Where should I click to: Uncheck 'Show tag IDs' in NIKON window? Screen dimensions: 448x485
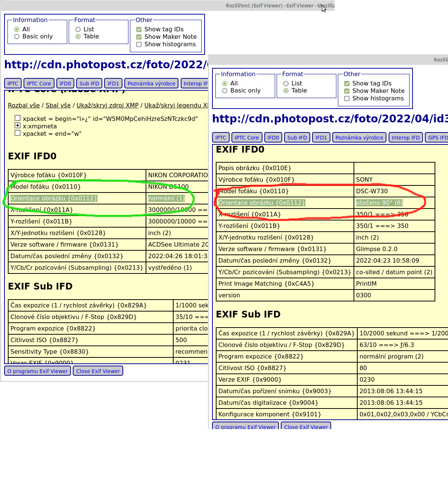click(139, 29)
